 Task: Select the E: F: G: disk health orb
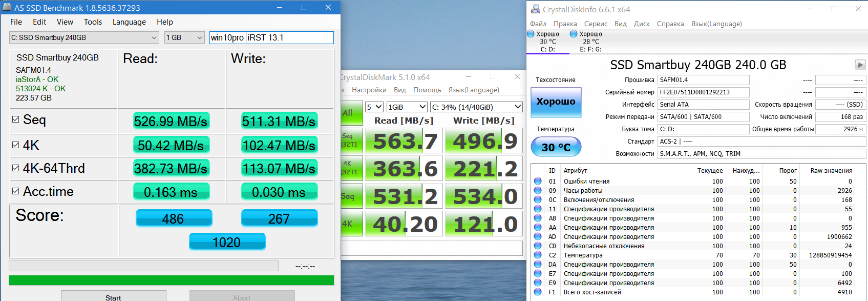click(x=574, y=34)
